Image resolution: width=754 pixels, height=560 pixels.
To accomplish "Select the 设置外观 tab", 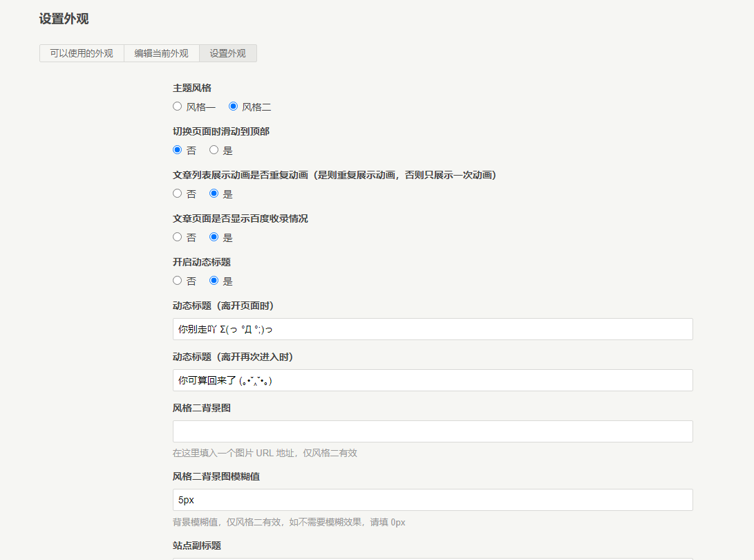I will tap(228, 53).
